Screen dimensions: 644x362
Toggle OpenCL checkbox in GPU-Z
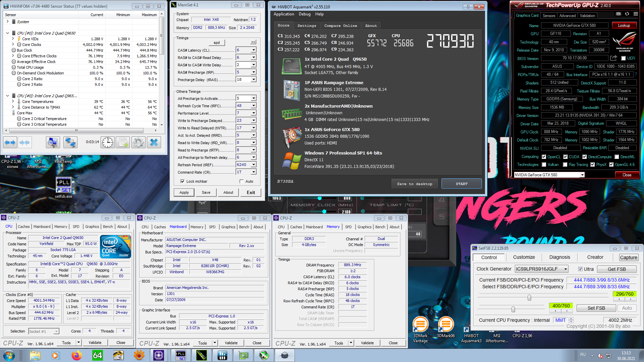point(544,157)
